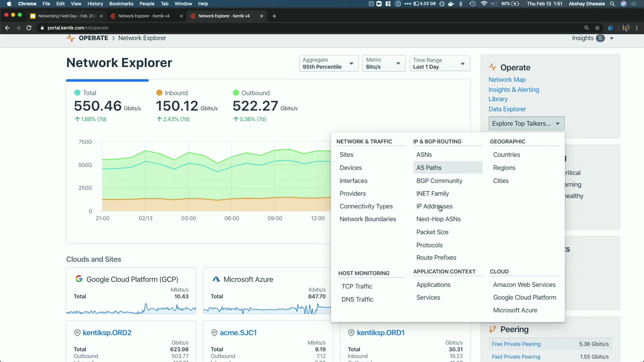Screen dimensions: 644x362
Task: Open Chrome's Bookmarks menu
Action: click(121, 4)
